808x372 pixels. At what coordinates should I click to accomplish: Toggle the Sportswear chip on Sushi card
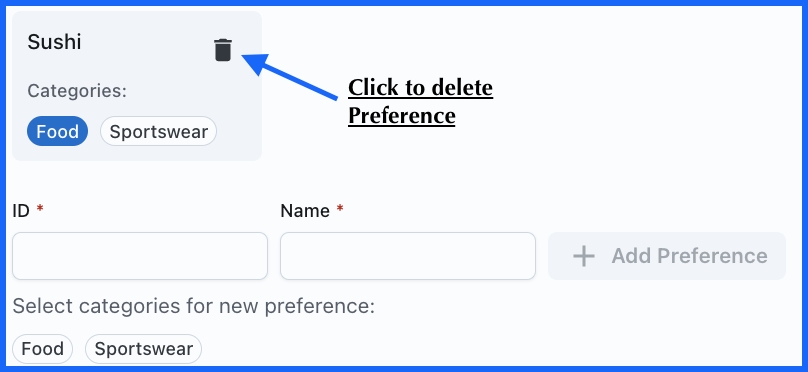click(x=158, y=131)
